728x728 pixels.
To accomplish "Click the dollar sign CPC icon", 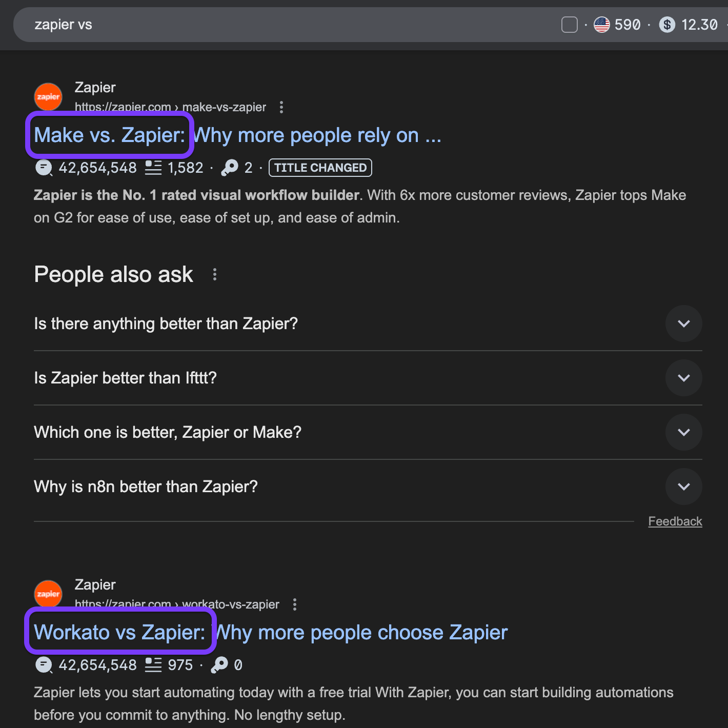I will coord(666,25).
